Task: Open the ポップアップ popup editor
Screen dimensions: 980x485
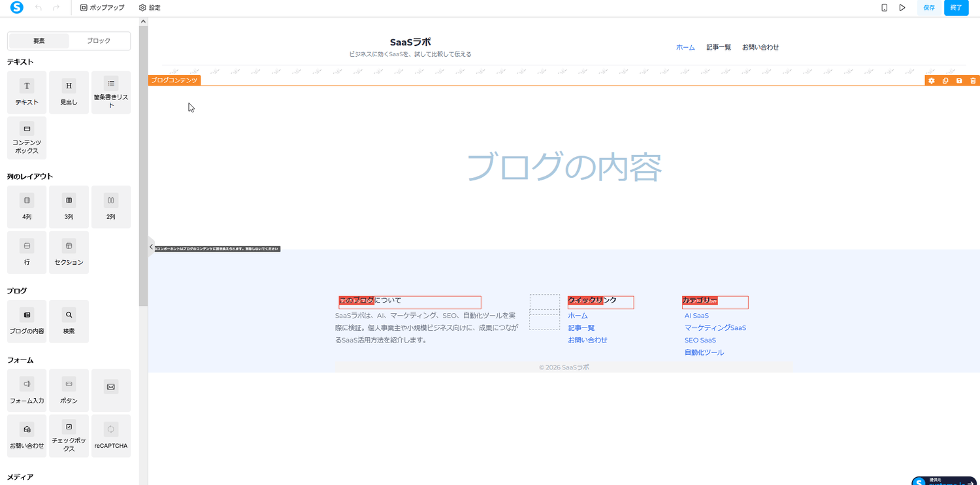Action: 102,8
